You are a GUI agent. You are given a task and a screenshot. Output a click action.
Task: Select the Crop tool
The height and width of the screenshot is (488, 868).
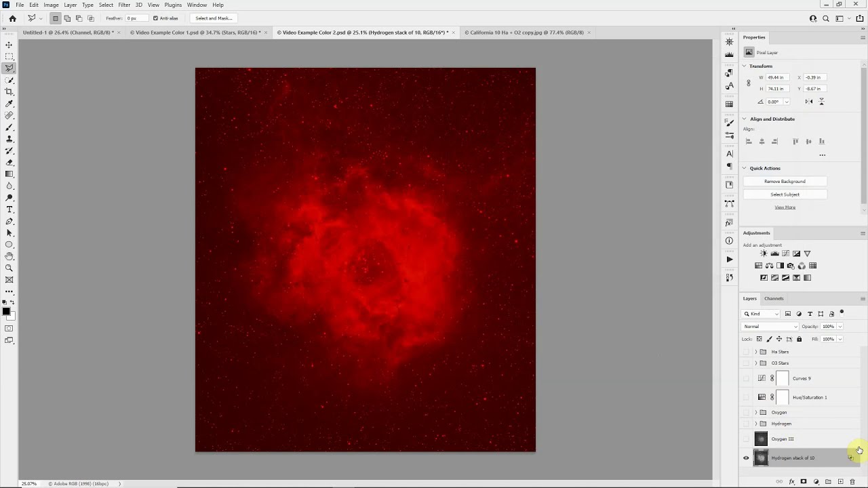[x=9, y=91]
